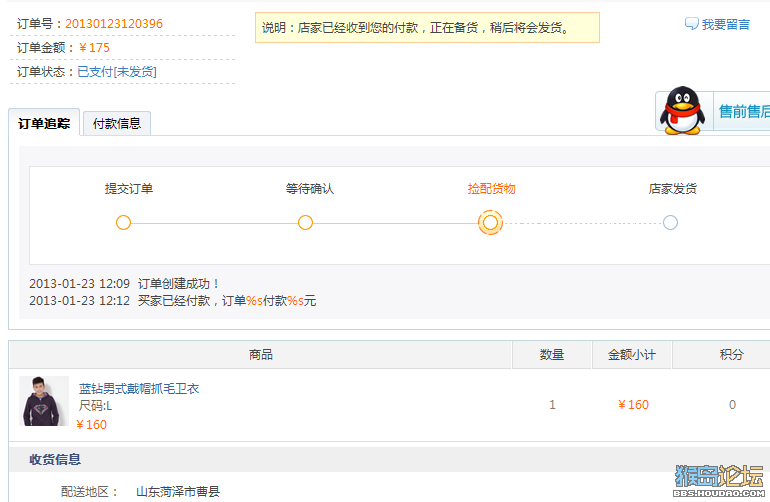Click the subtotal ￥160 in 金额小计 column

pos(633,405)
